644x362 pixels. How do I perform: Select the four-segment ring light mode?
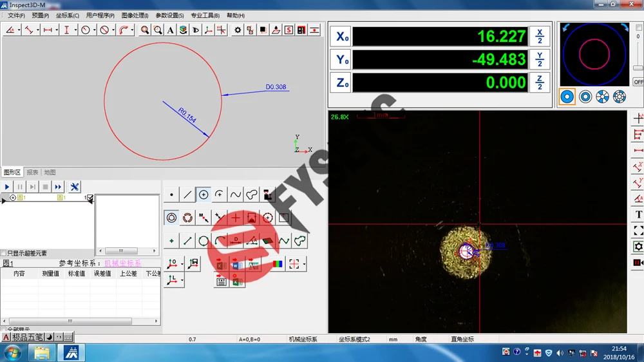[603, 97]
